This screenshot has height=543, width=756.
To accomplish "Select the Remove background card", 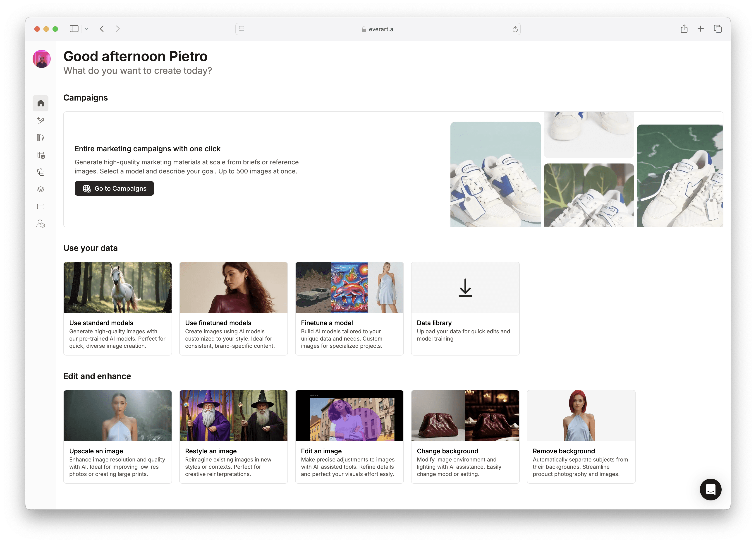I will point(581,437).
